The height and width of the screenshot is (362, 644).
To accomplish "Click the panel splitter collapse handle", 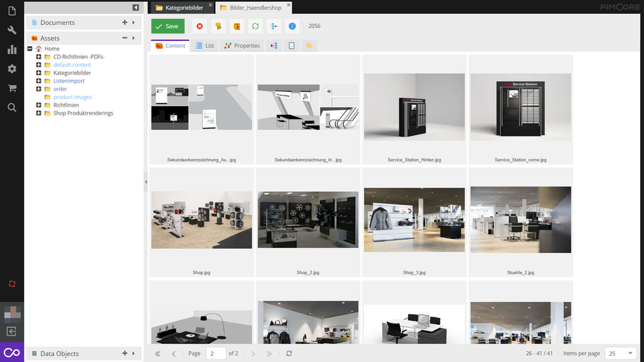I will [146, 182].
